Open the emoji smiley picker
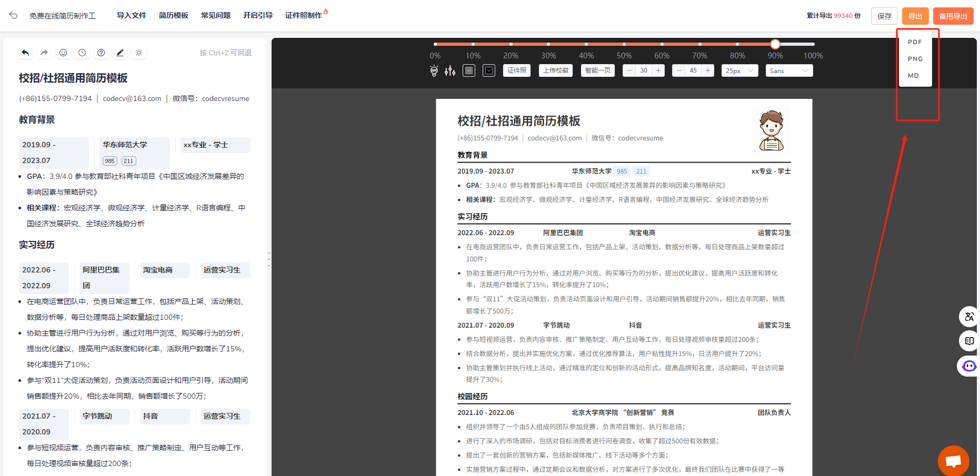Image resolution: width=980 pixels, height=476 pixels. 63,53
